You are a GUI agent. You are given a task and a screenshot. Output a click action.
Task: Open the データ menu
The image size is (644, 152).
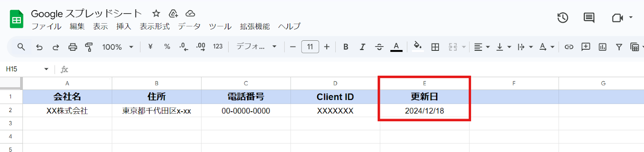coord(189,27)
